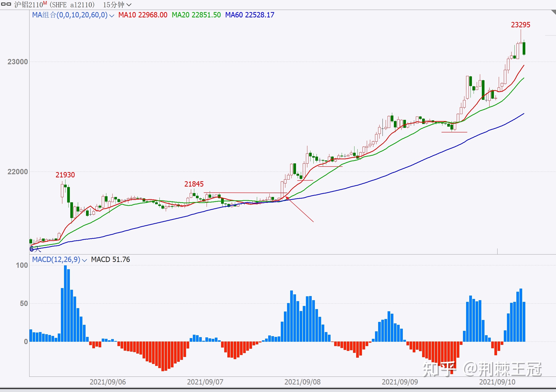Click the 2021/09/08 date axis label
Screen dimensions: 556x392
pos(303,382)
